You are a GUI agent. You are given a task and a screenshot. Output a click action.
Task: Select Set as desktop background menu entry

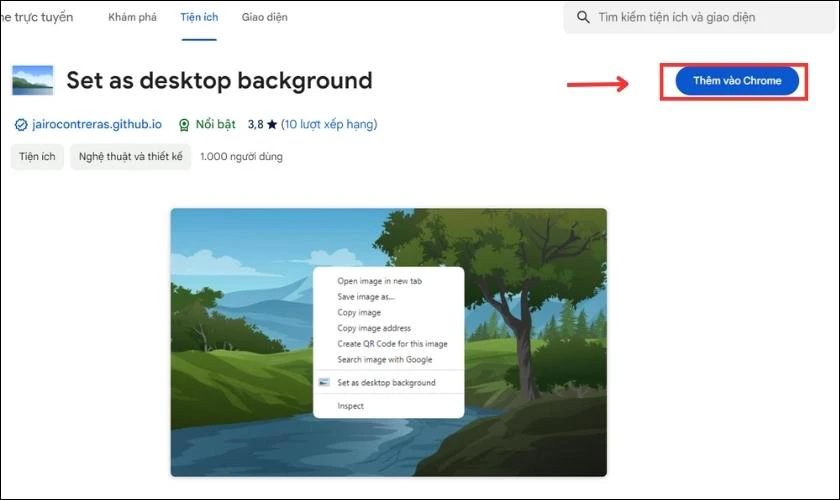pyautogui.click(x=386, y=383)
